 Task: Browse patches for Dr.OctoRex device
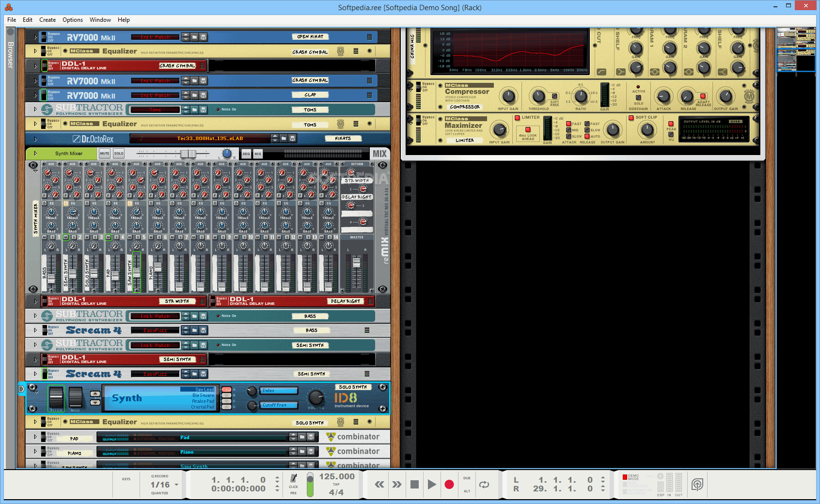click(x=284, y=139)
